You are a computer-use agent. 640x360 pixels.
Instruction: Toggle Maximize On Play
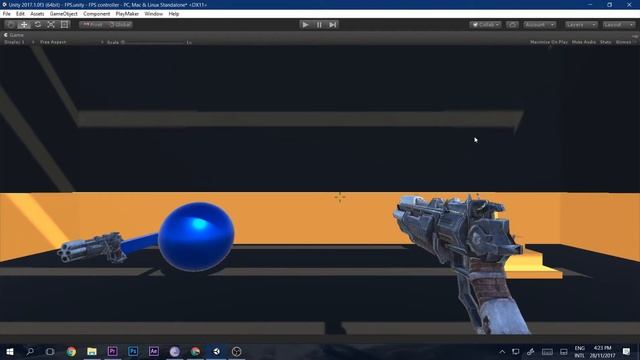(x=549, y=42)
